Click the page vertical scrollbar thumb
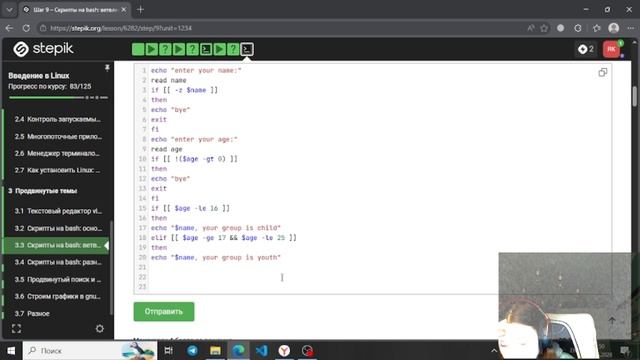 (x=635, y=96)
